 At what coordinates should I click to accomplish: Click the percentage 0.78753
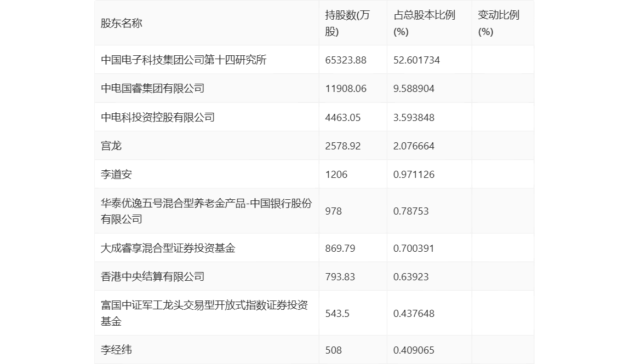411,211
